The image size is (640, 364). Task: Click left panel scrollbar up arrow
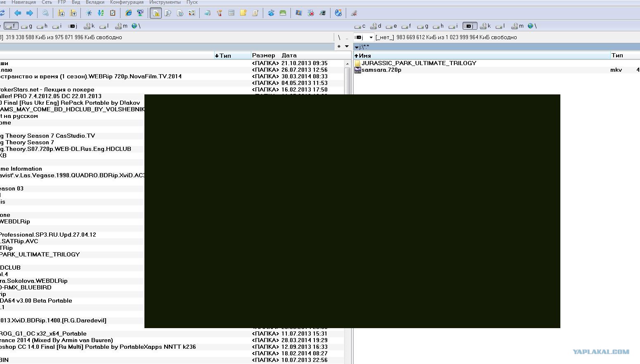347,63
